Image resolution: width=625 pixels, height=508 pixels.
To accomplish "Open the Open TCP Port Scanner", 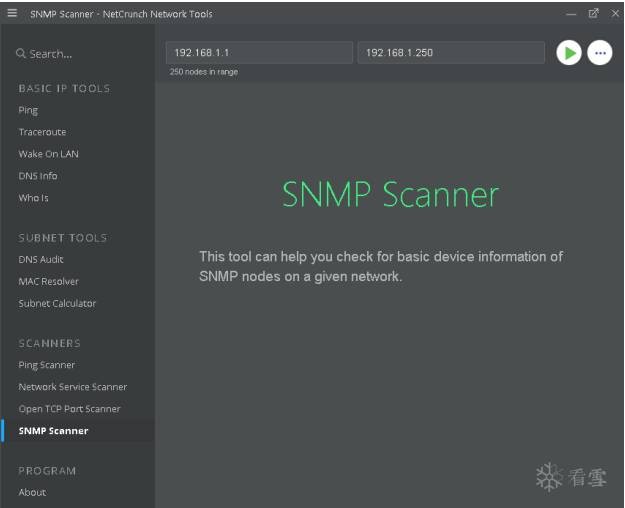I will coord(69,409).
